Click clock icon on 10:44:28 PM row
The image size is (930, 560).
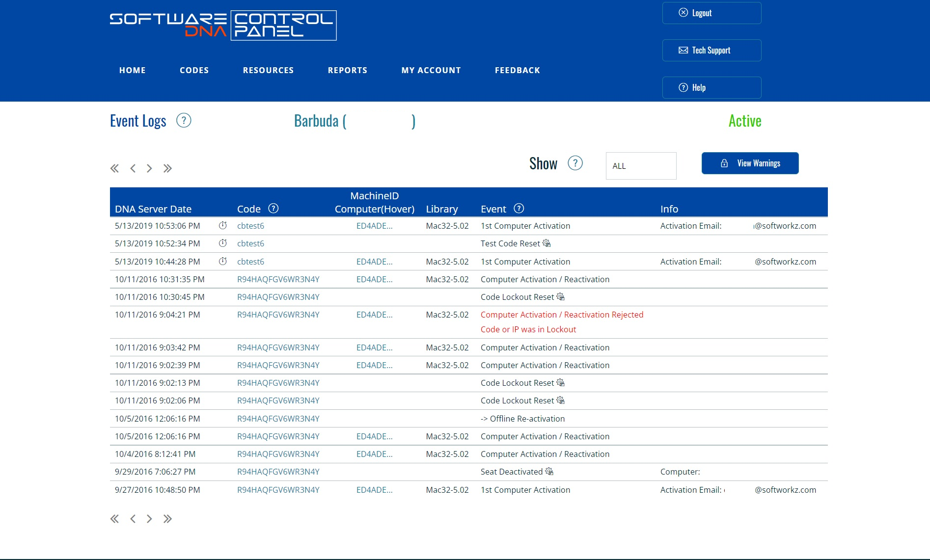tap(223, 261)
